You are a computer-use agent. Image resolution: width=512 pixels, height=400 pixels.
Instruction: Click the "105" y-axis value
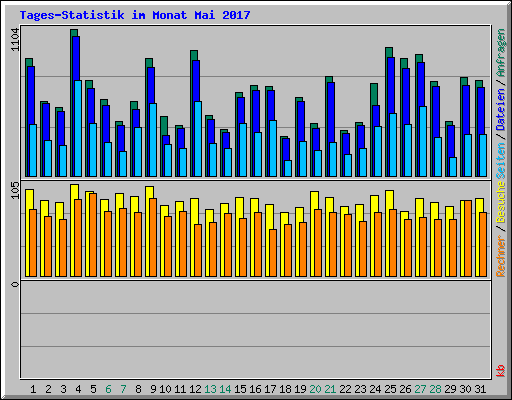pyautogui.click(x=15, y=191)
